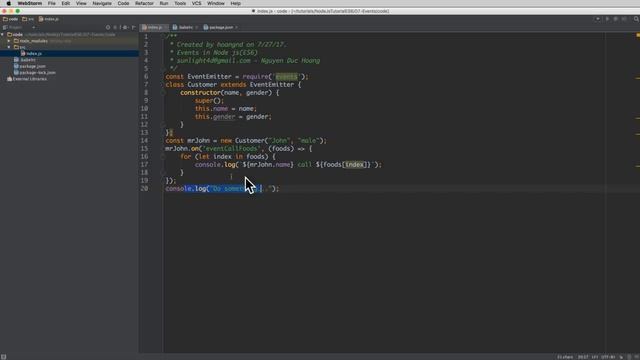The width and height of the screenshot is (640, 360).
Task: Open the View menu
Action: (81, 3)
